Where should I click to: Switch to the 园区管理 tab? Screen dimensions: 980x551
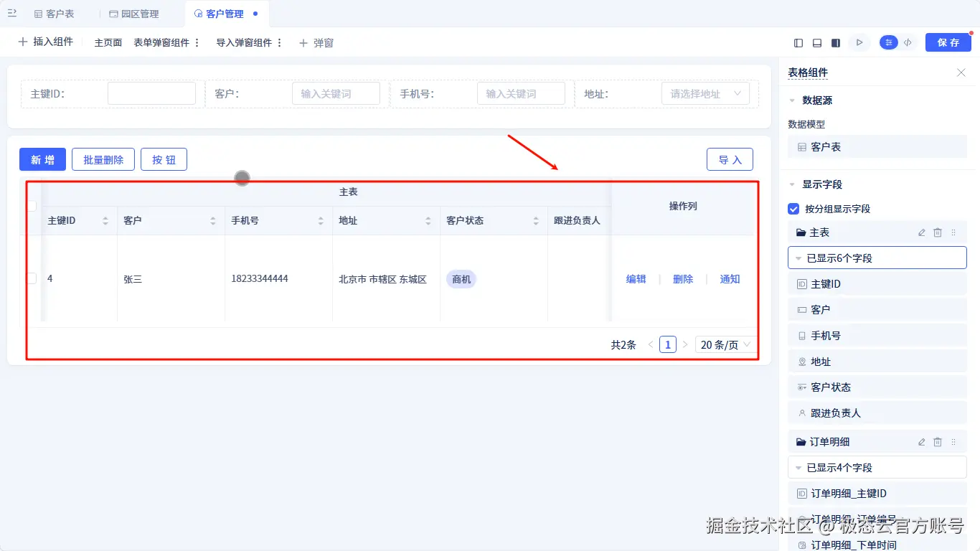(134, 14)
